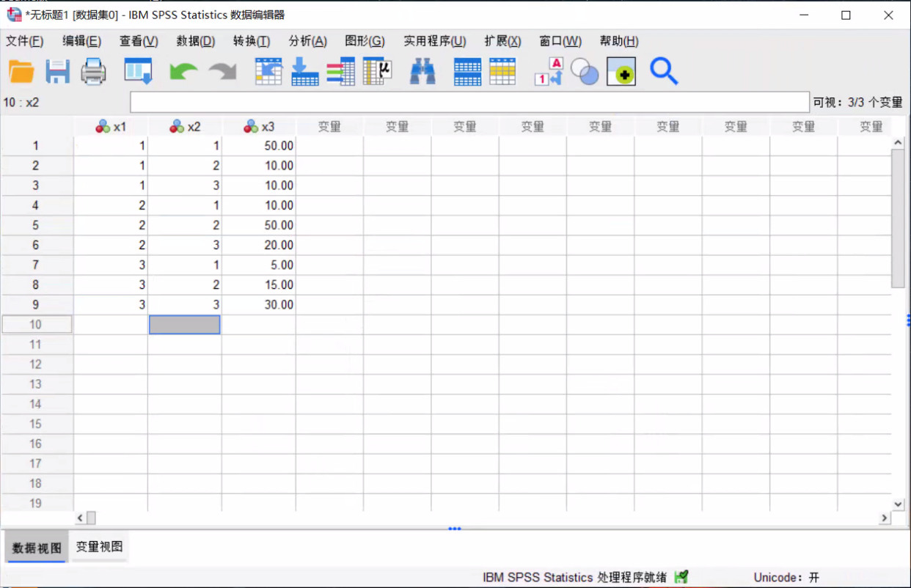This screenshot has height=588, width=911.
Task: Select the 数据视图 tab
Action: 37,548
